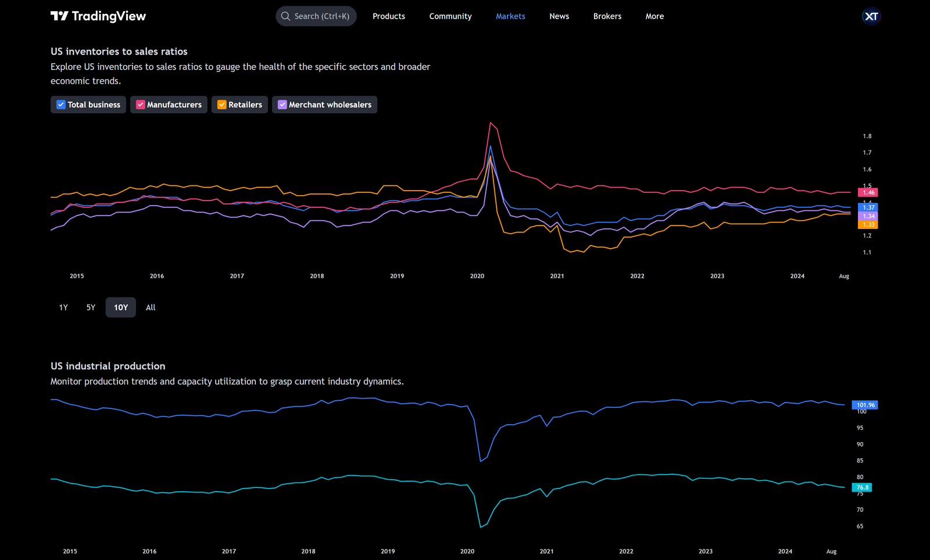Image resolution: width=930 pixels, height=560 pixels.
Task: Uncheck the Retailers series checkbox
Action: (221, 105)
